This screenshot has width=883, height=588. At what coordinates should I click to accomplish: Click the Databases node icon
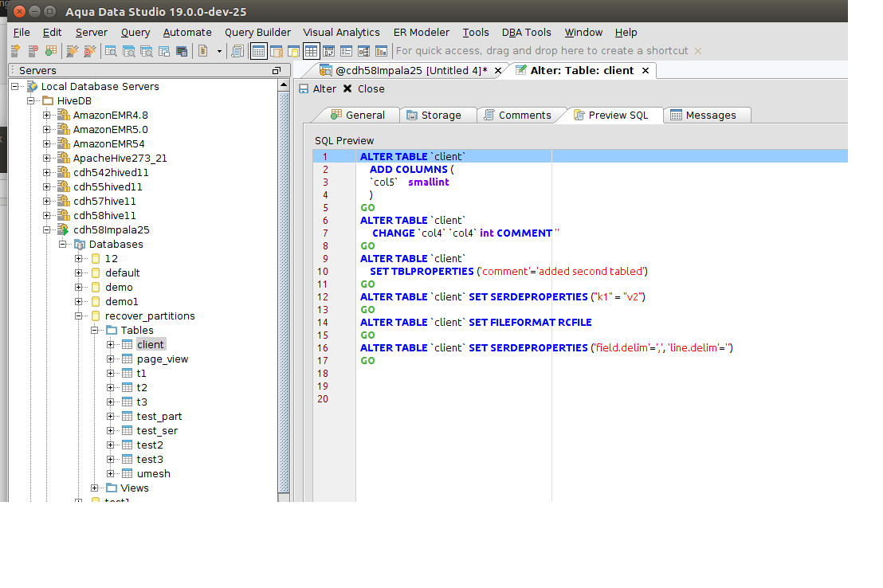(80, 245)
